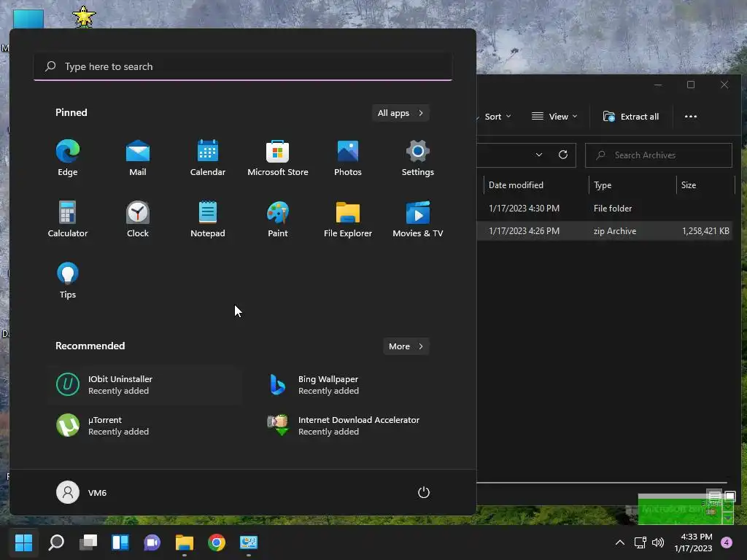The image size is (747, 560).
Task: Open Notepad
Action: point(208,219)
